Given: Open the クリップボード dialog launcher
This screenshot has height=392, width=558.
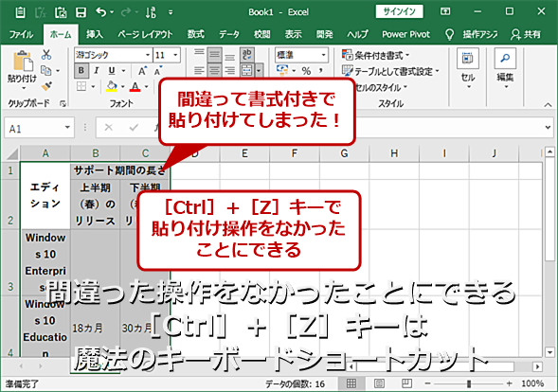Looking at the screenshot, I should pos(63,103).
